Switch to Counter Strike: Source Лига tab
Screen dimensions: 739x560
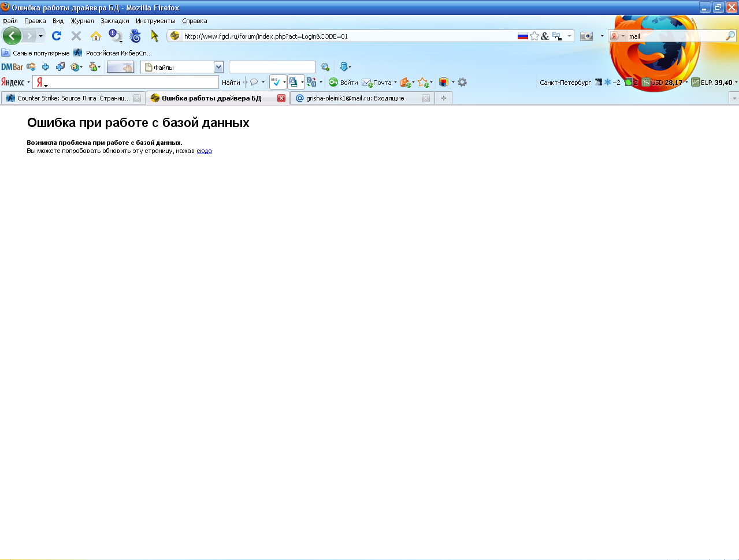point(72,98)
